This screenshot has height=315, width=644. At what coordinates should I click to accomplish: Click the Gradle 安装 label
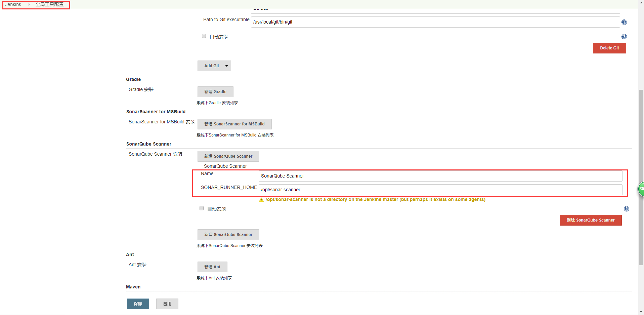point(141,89)
